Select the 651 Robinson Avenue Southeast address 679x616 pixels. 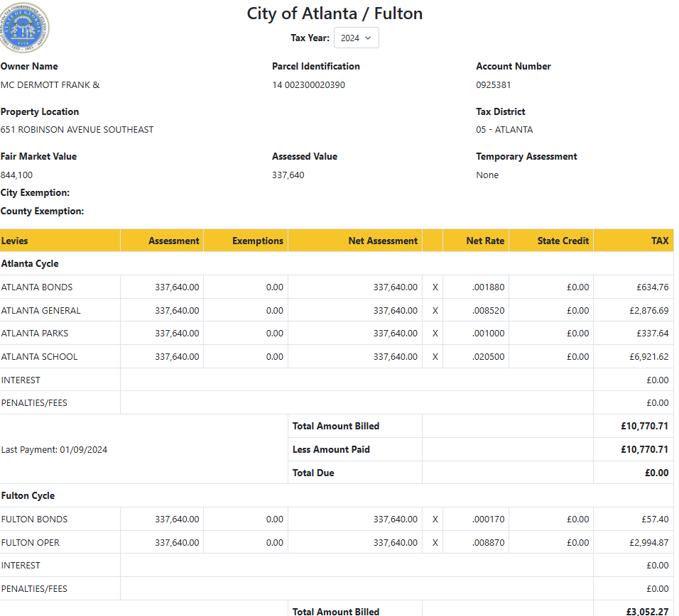(x=77, y=130)
